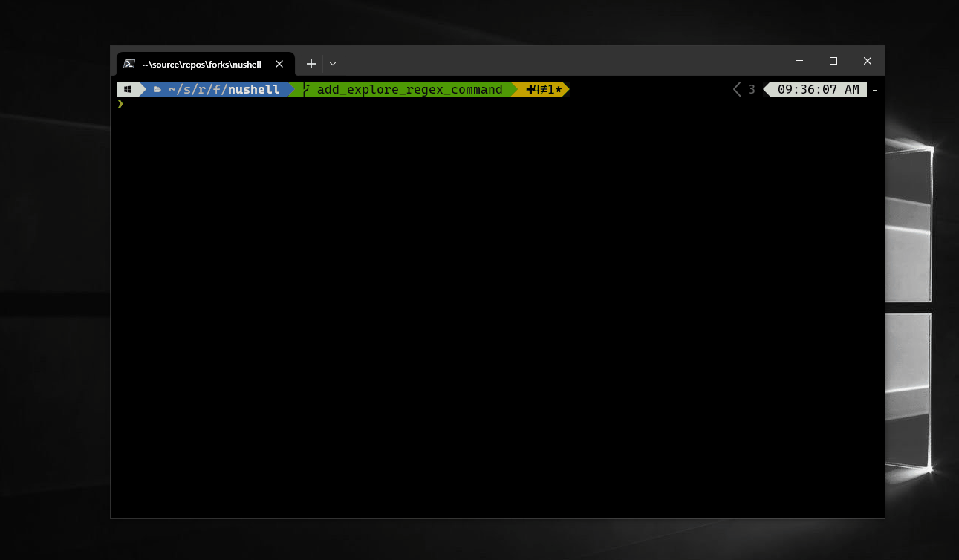Click the branch name add_explore_regex_command
This screenshot has height=560, width=959.
(409, 89)
